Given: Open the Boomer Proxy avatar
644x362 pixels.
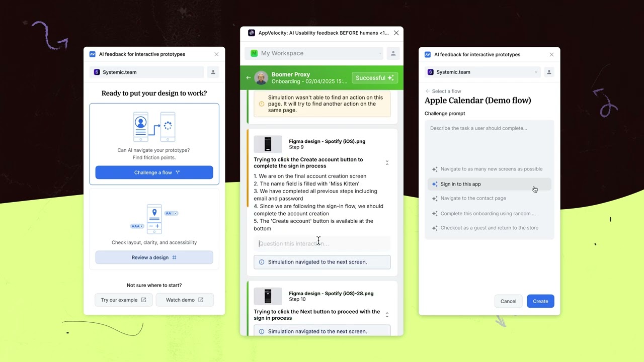Looking at the screenshot, I should 261,78.
